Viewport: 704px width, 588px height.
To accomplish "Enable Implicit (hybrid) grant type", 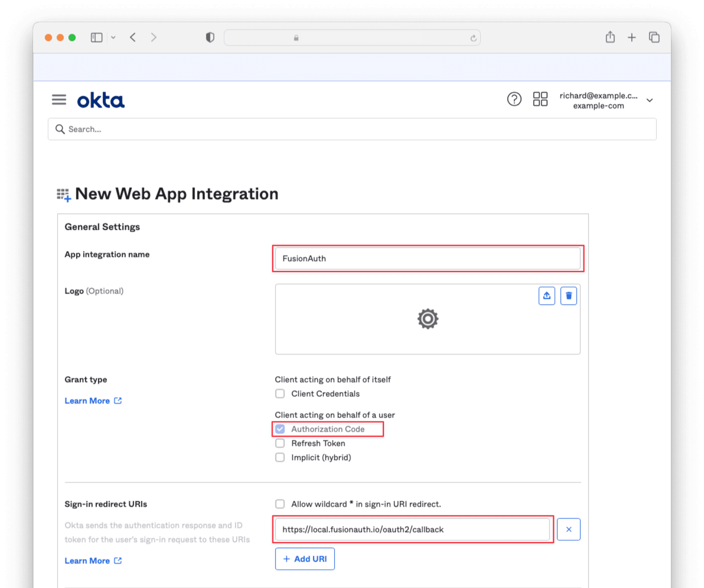I will tap(280, 457).
